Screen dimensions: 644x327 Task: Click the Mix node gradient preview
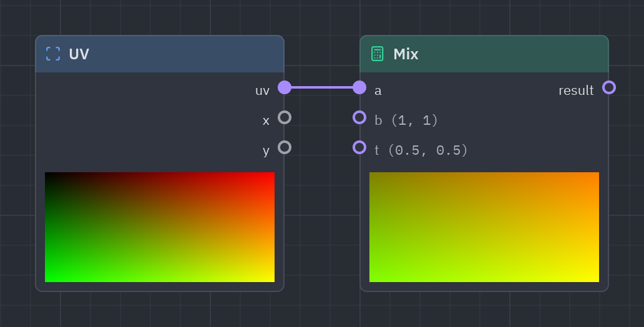pyautogui.click(x=484, y=227)
